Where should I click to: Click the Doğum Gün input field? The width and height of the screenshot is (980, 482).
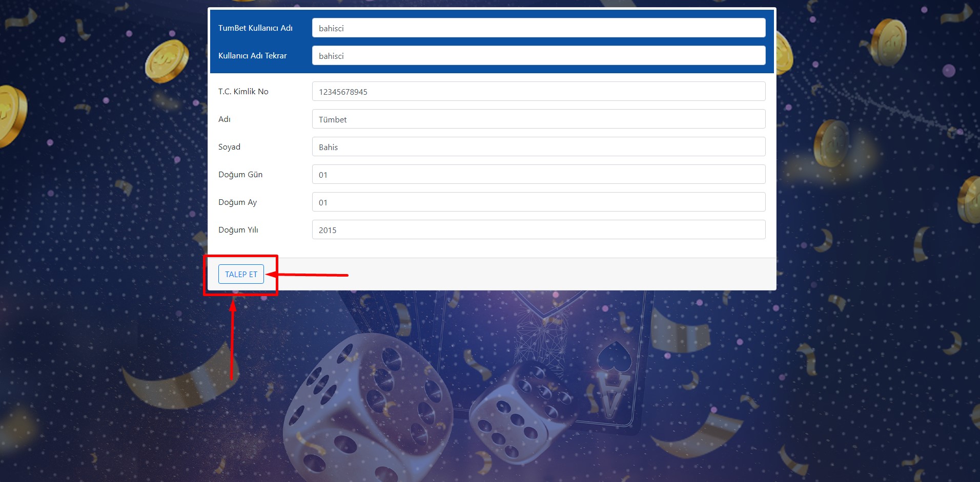(538, 175)
